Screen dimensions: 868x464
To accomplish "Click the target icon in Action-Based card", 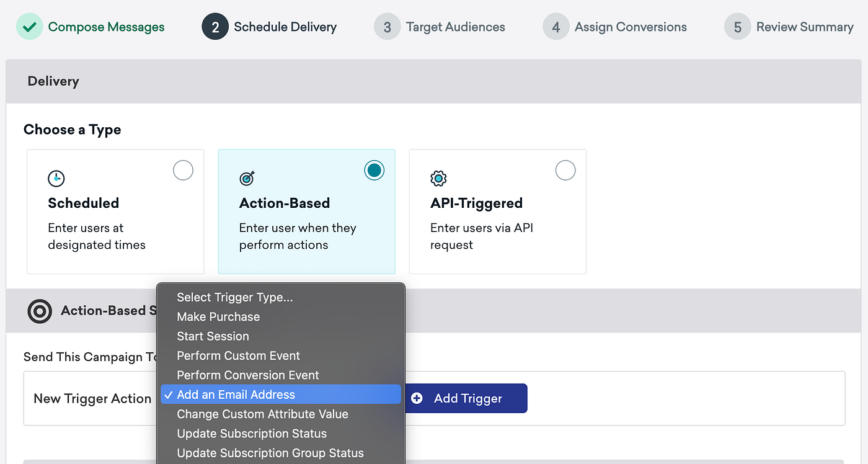I will 247,179.
